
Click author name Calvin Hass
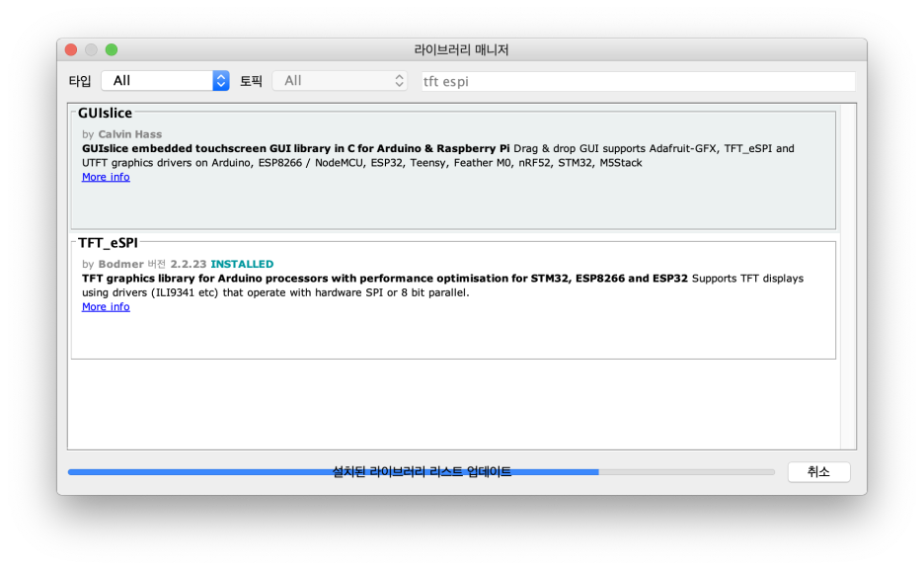pyautogui.click(x=129, y=134)
